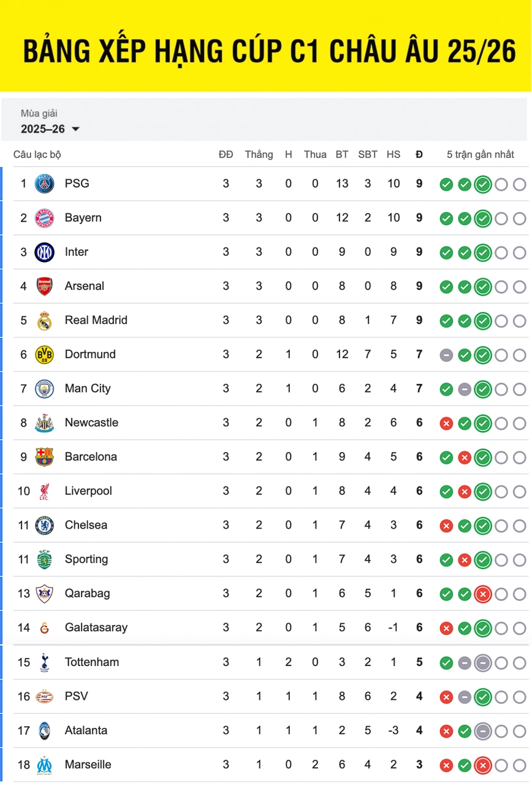Click Newcastle's red loss result icon
The width and height of the screenshot is (532, 785).
pos(446,423)
